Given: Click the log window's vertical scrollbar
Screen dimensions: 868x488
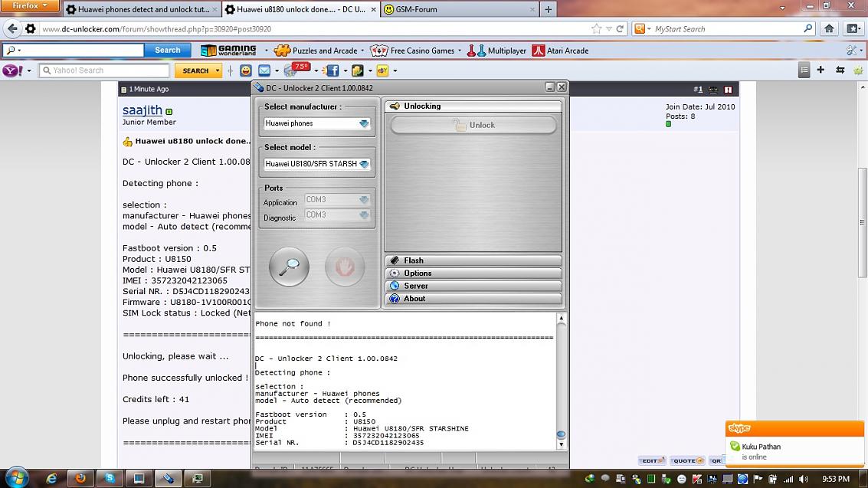Looking at the screenshot, I should 561,379.
